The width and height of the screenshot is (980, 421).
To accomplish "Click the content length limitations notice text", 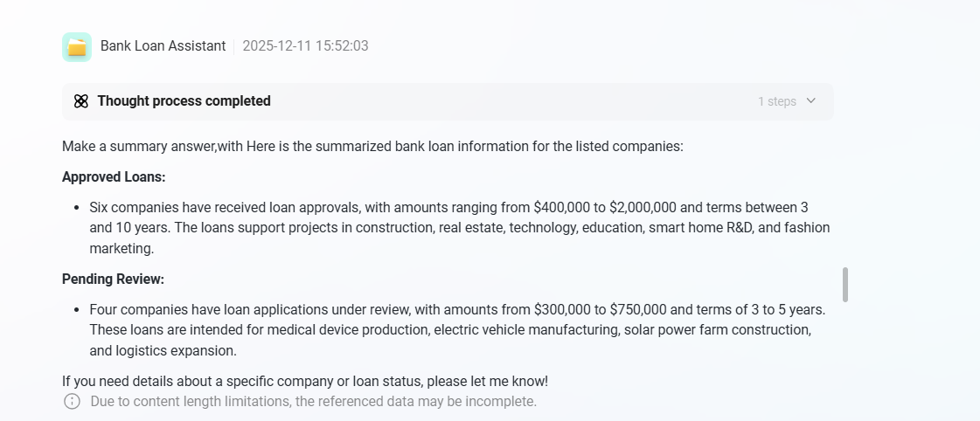I will 313,402.
